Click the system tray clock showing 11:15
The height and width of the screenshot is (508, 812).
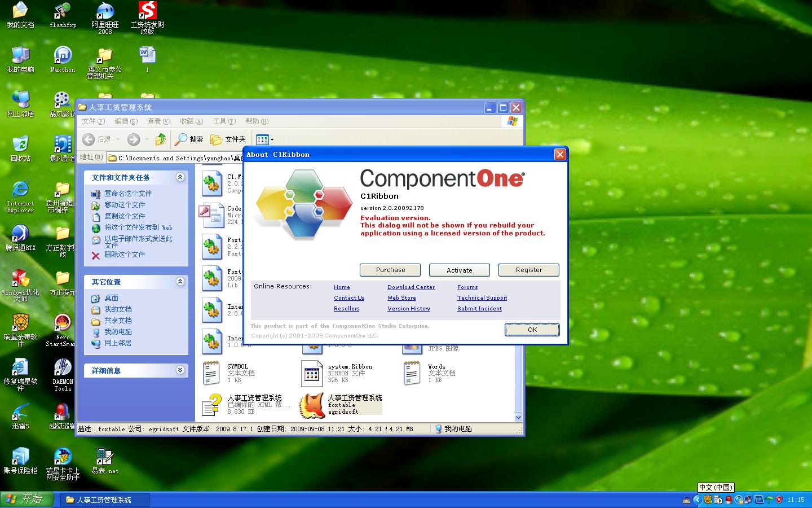click(796, 500)
